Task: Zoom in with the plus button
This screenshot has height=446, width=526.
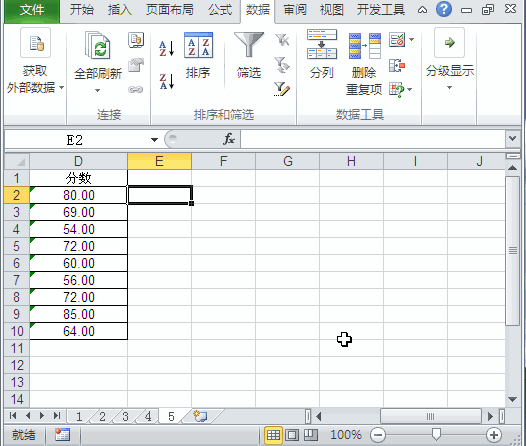Action: [x=494, y=435]
